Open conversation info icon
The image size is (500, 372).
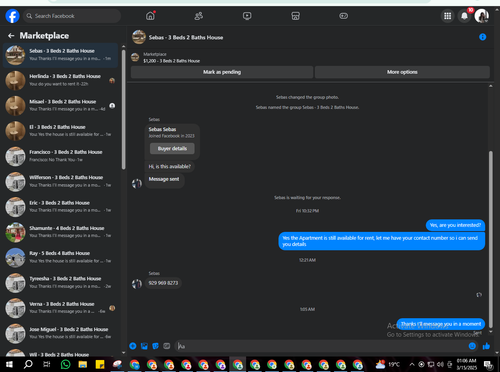[x=482, y=37]
